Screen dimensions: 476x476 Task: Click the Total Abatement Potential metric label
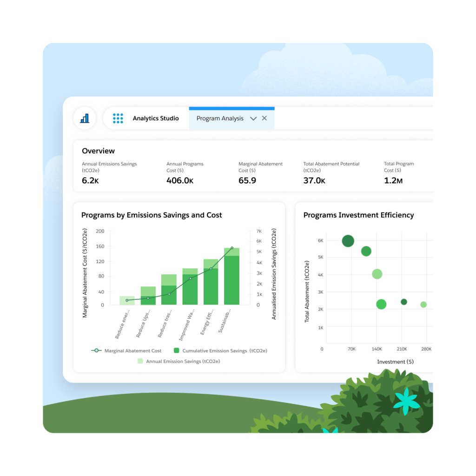tap(331, 167)
